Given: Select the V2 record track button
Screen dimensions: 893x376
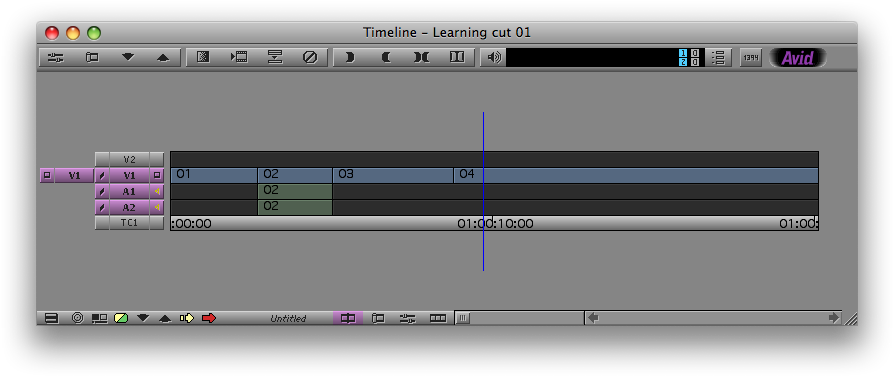Looking at the screenshot, I should click(129, 160).
